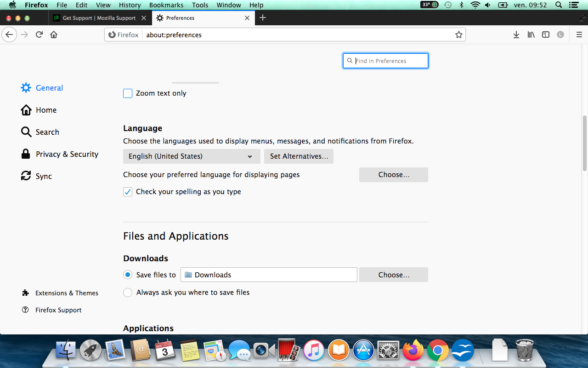Launch iTunes from the Dock
This screenshot has width=588, height=368.
pyautogui.click(x=314, y=351)
